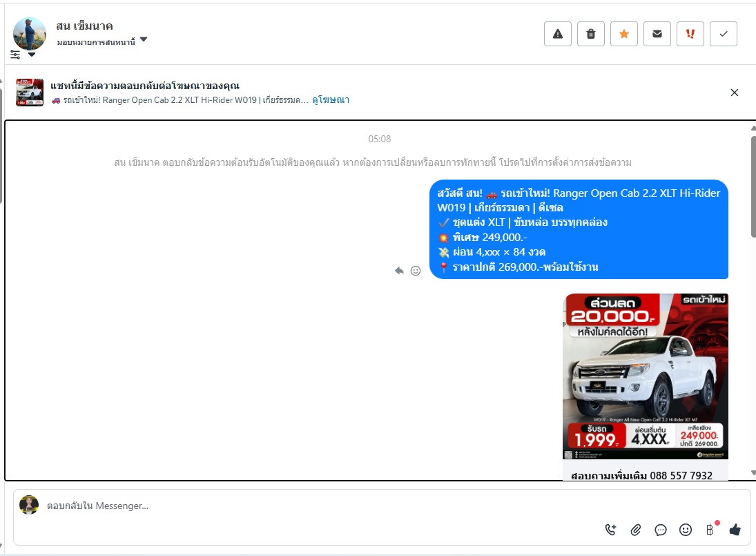Click the spam warning triangle button
Screen dimensions: 756x556
pos(558,34)
